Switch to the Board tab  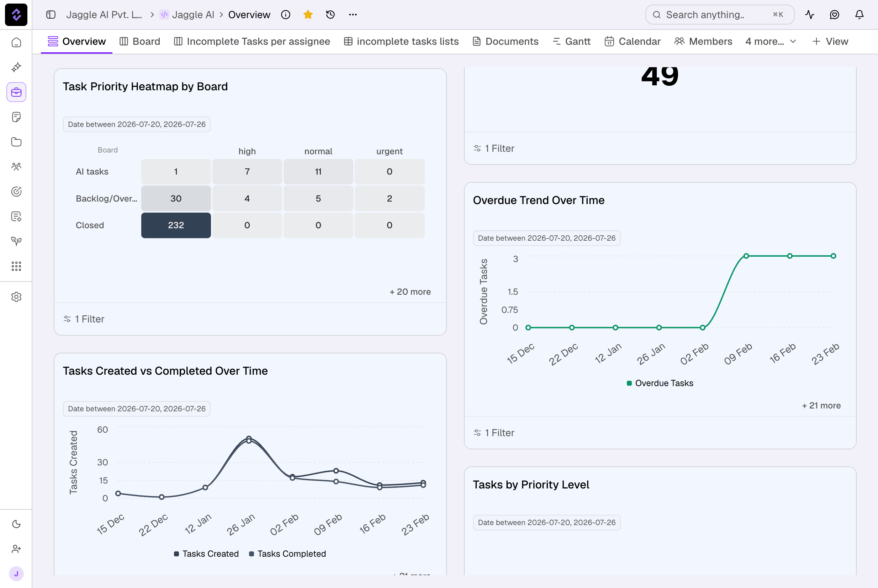[139, 41]
